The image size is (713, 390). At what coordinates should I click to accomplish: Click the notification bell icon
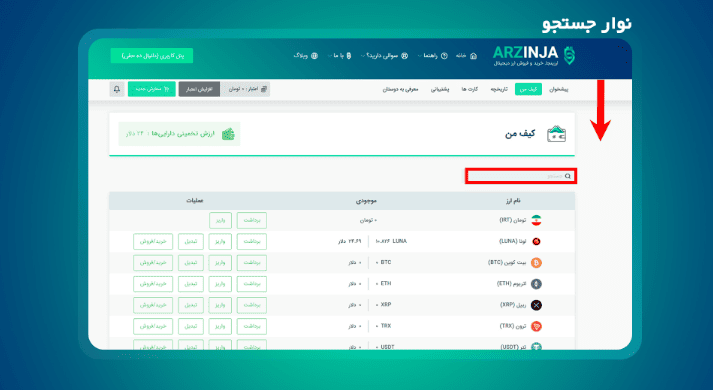tap(117, 89)
